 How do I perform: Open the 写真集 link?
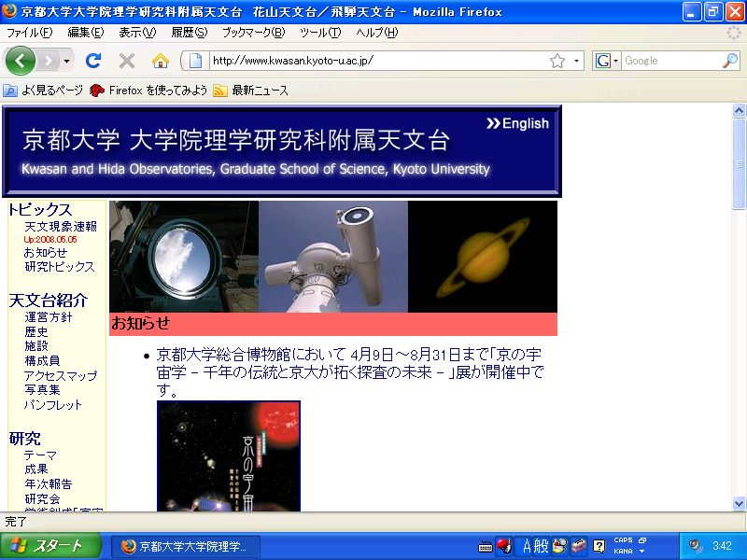[42, 389]
